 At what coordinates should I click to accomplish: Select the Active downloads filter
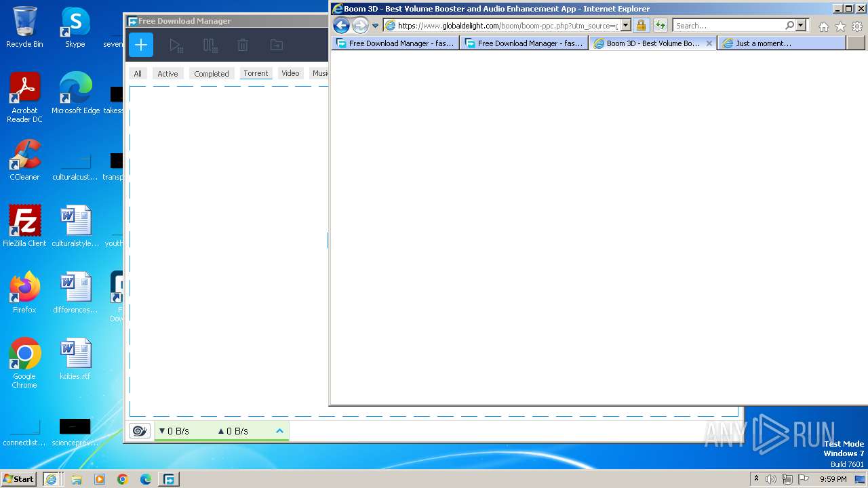pos(167,74)
